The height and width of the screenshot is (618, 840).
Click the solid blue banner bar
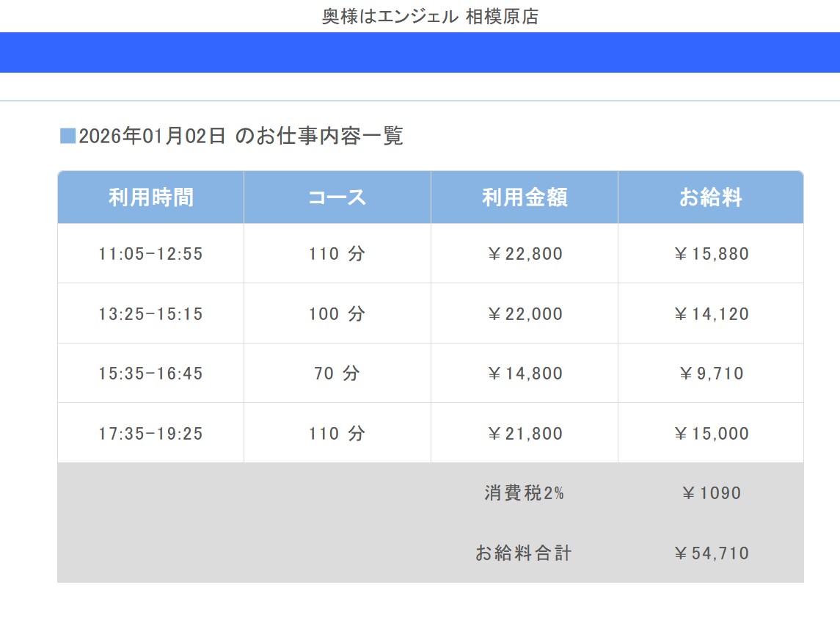[420, 52]
